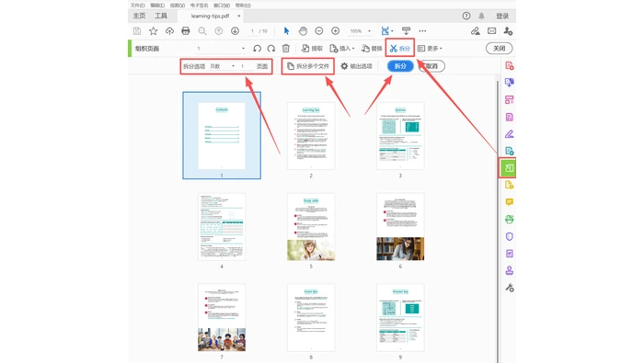This screenshot has width=644, height=363.
Task: Open the 页数 split-by dropdown
Action: click(x=223, y=66)
